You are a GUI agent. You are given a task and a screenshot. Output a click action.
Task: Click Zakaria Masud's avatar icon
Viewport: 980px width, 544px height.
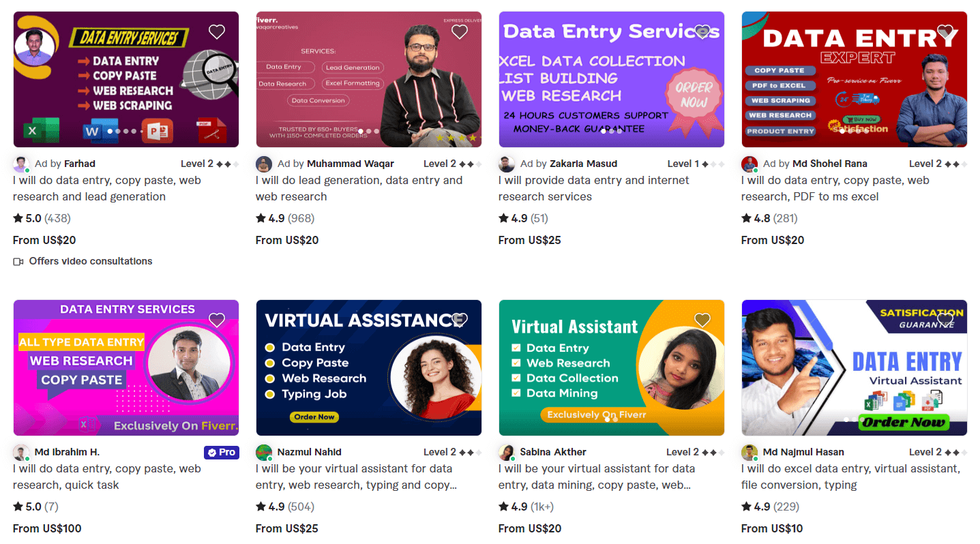pos(507,164)
